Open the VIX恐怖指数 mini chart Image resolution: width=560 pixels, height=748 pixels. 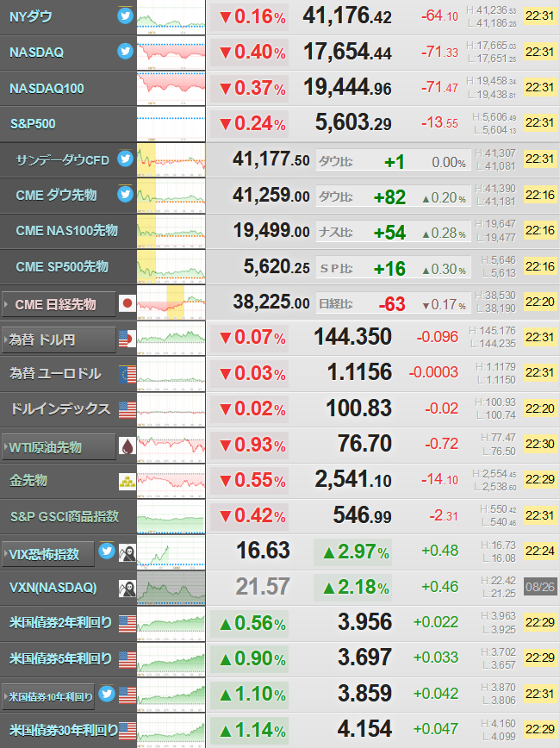tap(171, 552)
